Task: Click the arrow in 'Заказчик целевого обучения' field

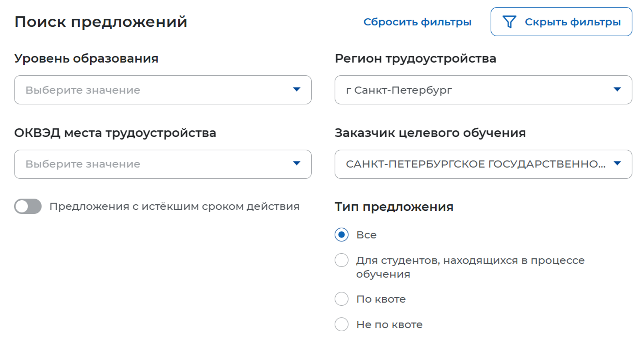Action: [x=617, y=163]
